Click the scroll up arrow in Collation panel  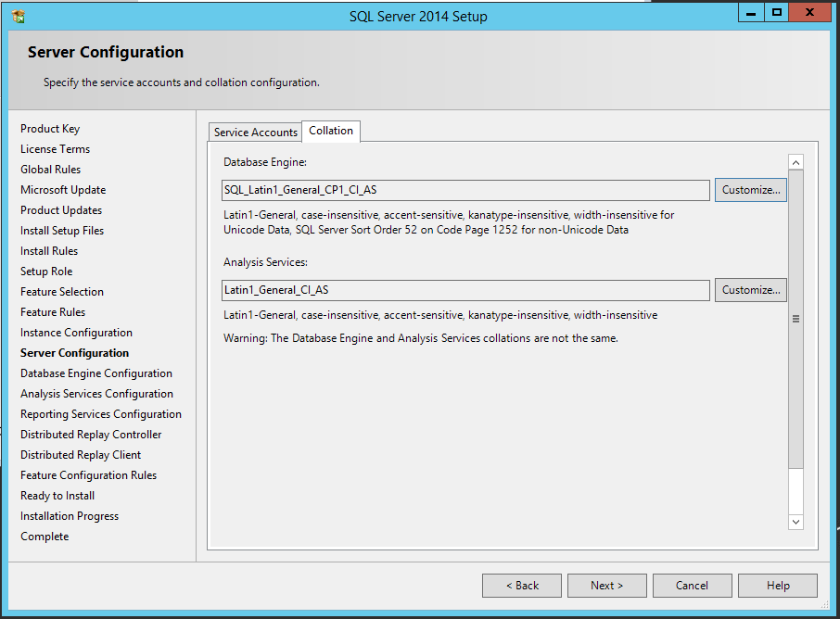[x=796, y=162]
